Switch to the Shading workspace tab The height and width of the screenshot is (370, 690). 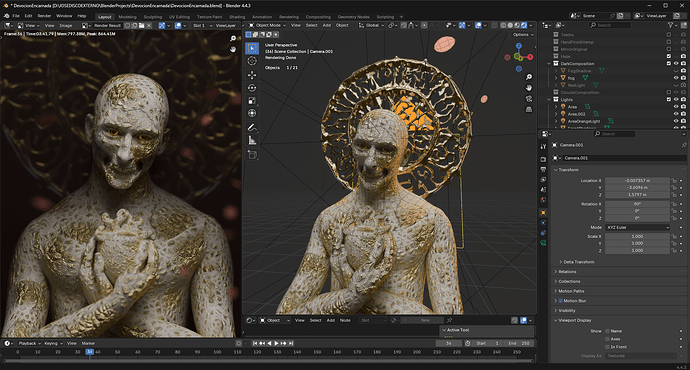237,17
